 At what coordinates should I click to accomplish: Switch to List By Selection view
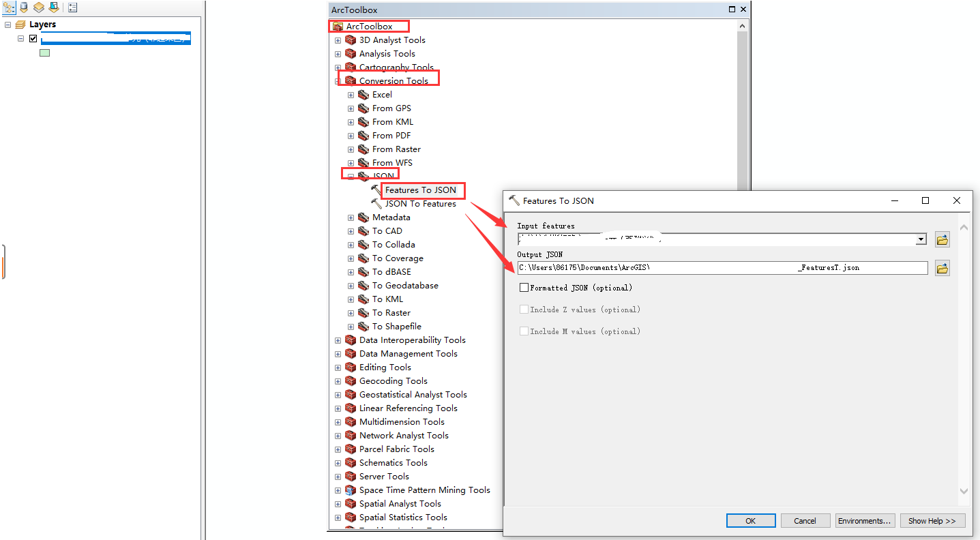coord(53,7)
